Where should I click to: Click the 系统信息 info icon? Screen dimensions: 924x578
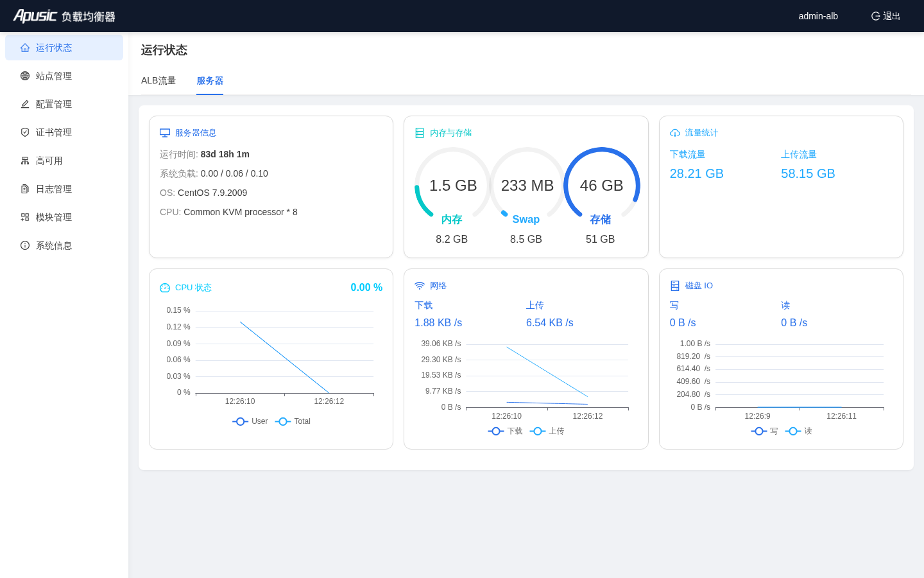coord(25,245)
